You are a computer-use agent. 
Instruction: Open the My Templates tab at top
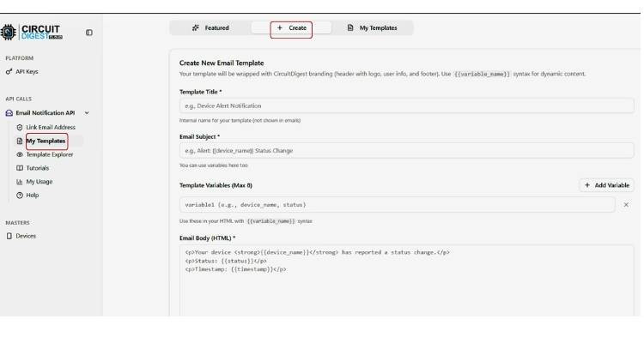click(x=372, y=28)
